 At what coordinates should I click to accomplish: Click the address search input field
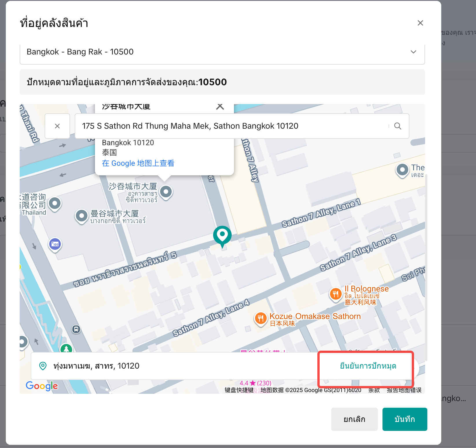[232, 126]
